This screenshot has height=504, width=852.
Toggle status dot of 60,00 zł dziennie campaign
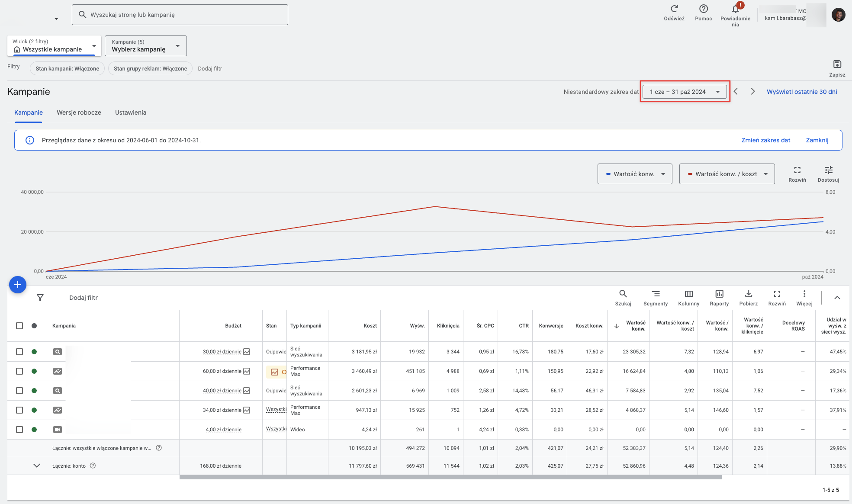(x=34, y=371)
